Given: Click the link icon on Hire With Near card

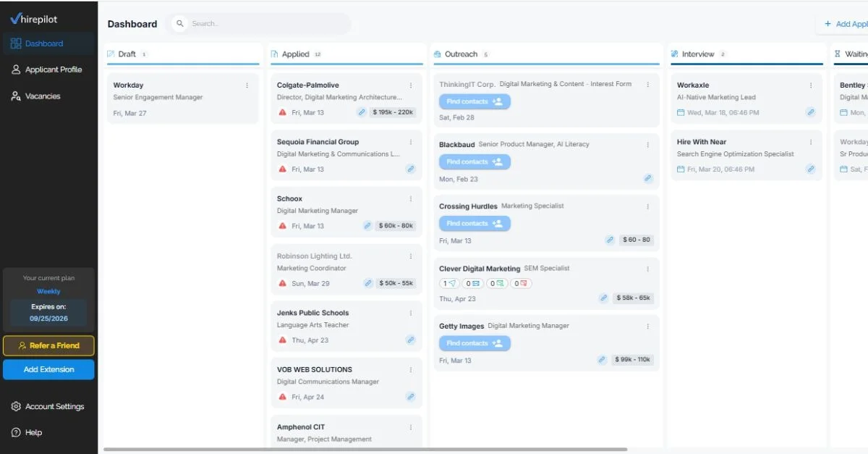Looking at the screenshot, I should (x=811, y=169).
